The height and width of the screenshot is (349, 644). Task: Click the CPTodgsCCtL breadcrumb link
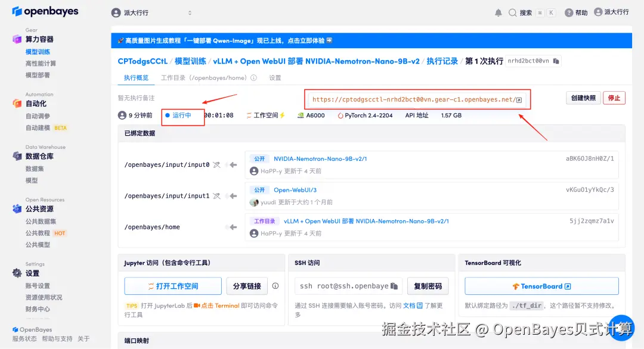pyautogui.click(x=143, y=61)
